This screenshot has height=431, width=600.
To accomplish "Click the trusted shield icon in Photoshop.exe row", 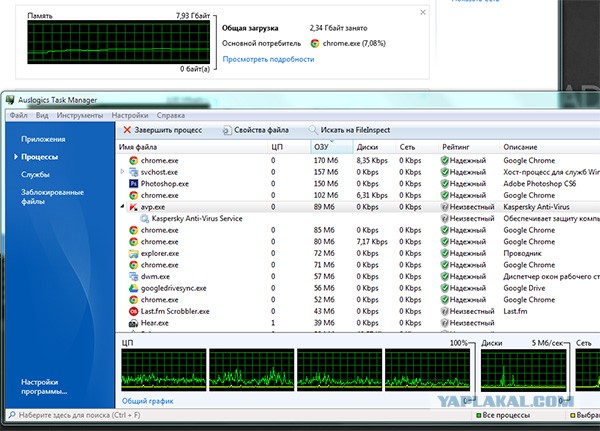I will [x=444, y=184].
